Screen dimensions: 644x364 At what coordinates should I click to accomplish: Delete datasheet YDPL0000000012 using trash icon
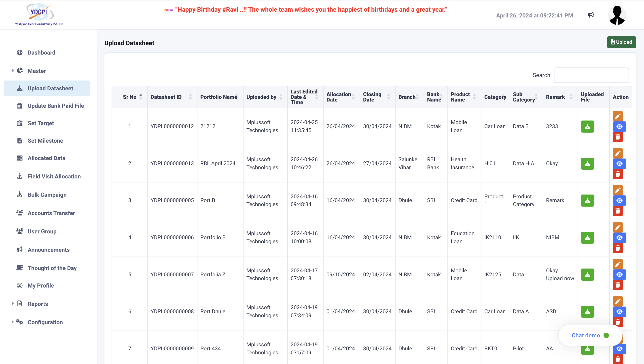pyautogui.click(x=617, y=137)
